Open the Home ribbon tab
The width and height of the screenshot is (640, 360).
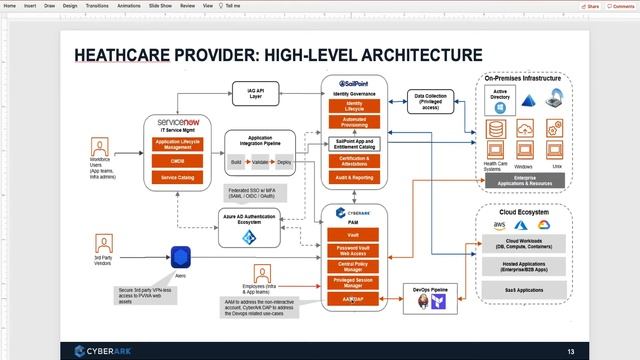[x=9, y=6]
